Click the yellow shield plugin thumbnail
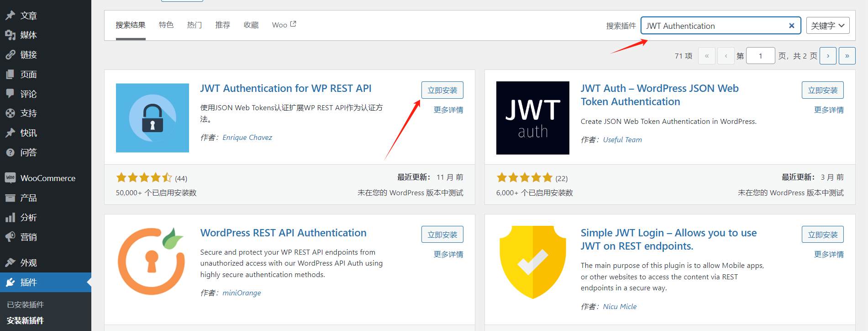Screen dimensions: 868x331 point(533,262)
